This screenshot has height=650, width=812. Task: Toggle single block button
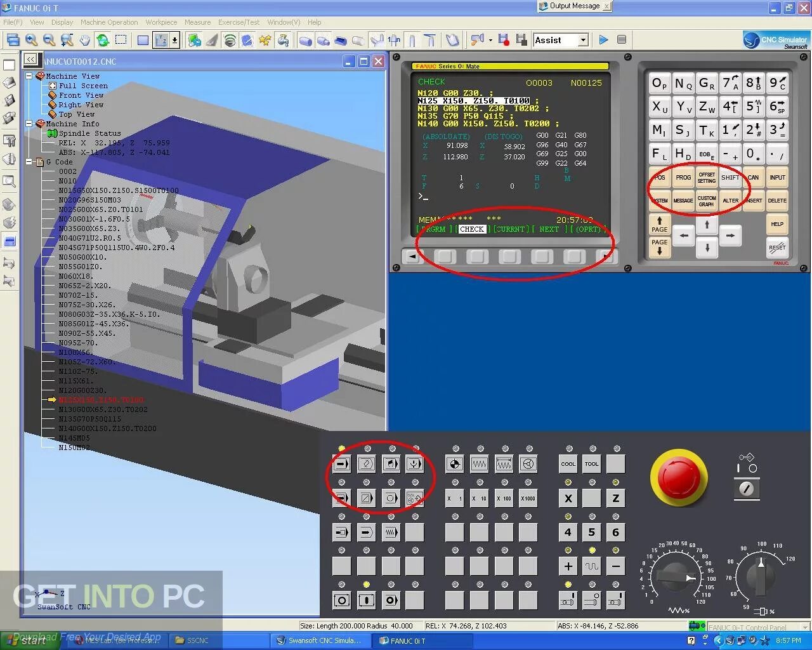[x=342, y=498]
